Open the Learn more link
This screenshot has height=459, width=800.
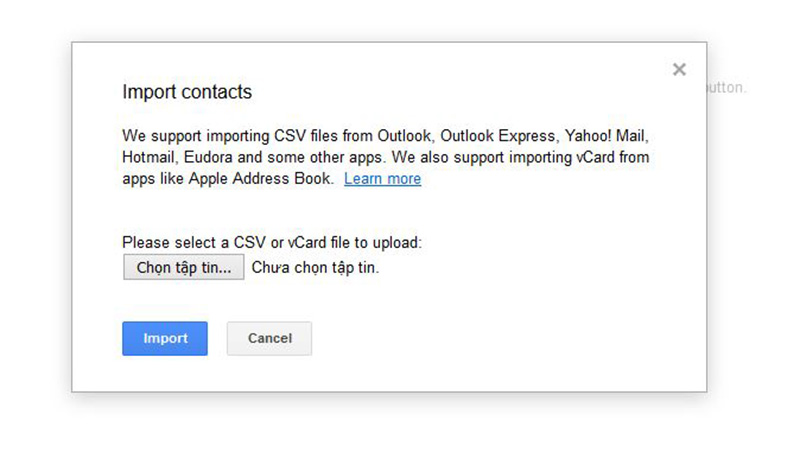click(382, 179)
